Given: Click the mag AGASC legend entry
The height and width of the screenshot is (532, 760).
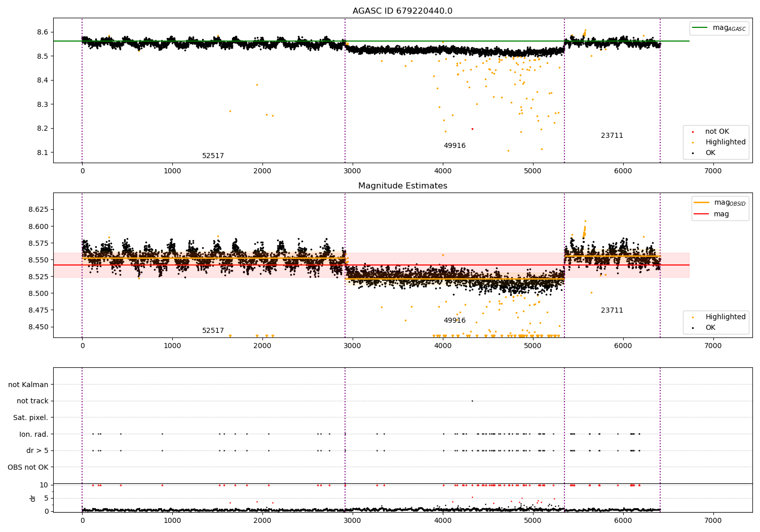Looking at the screenshot, I should 719,28.
